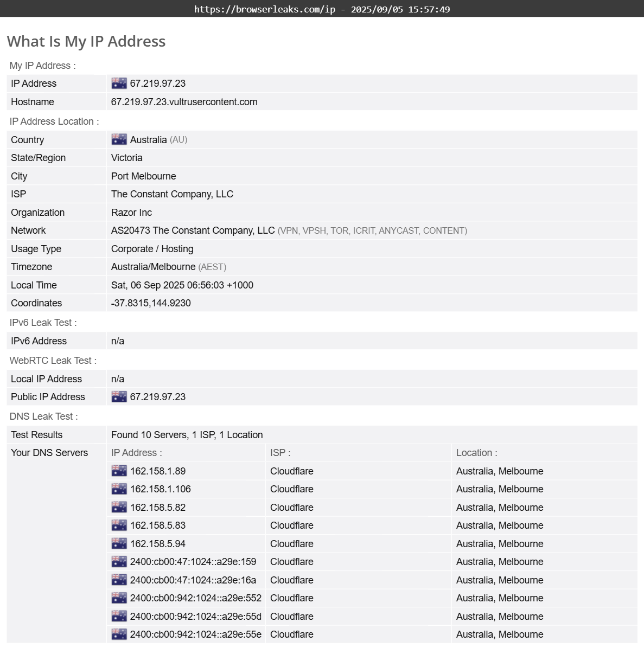Click the coordinates -37.8315,144.9230
Screen dimensions: 644x648
coord(151,303)
